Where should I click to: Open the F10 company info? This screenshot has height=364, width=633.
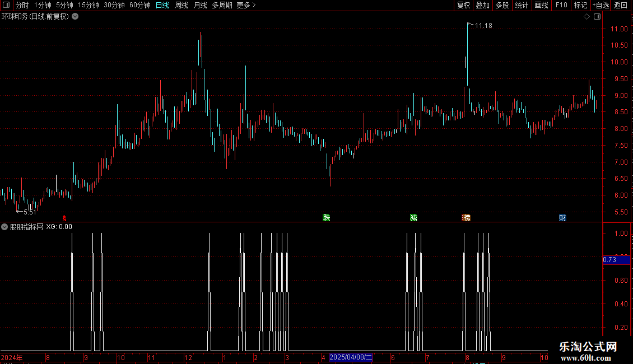point(561,5)
